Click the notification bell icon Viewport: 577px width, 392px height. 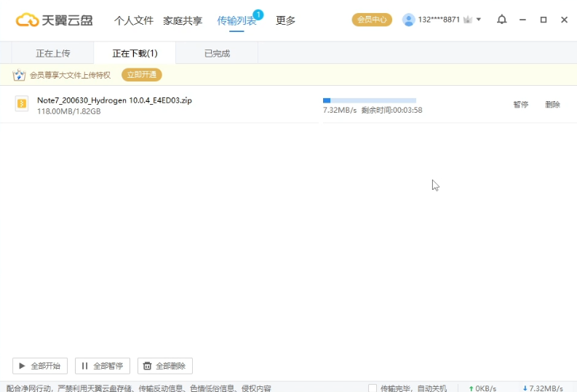click(501, 20)
